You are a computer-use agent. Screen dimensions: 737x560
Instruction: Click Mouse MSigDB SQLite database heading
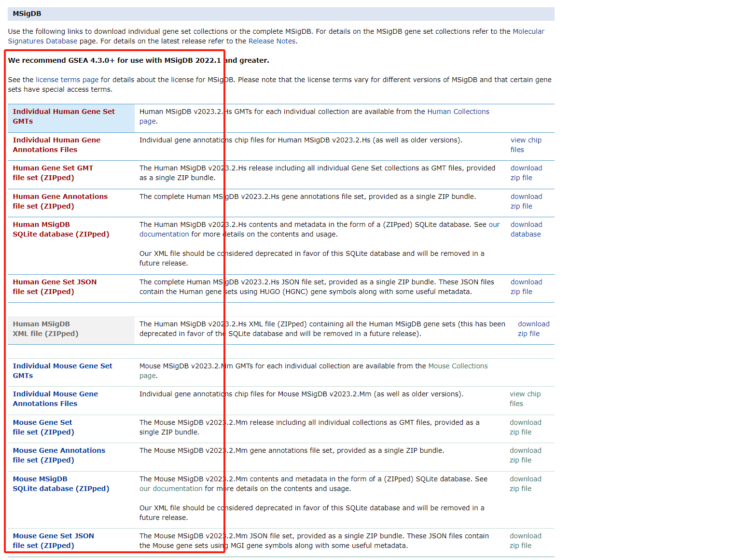(x=61, y=484)
